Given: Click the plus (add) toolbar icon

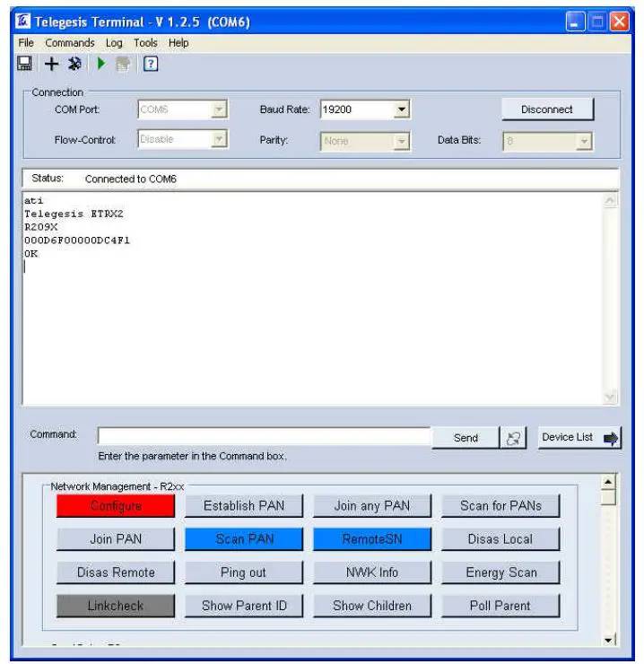Looking at the screenshot, I should coord(51,64).
